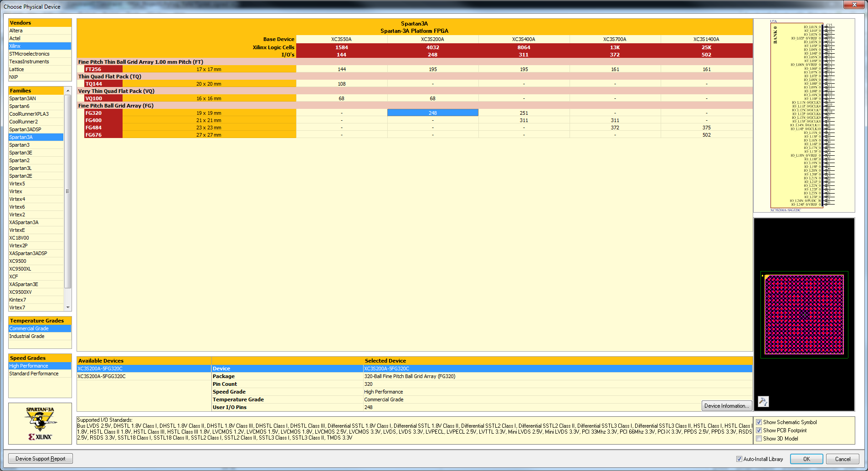Select Standard Performance speed grade

pyautogui.click(x=33, y=373)
